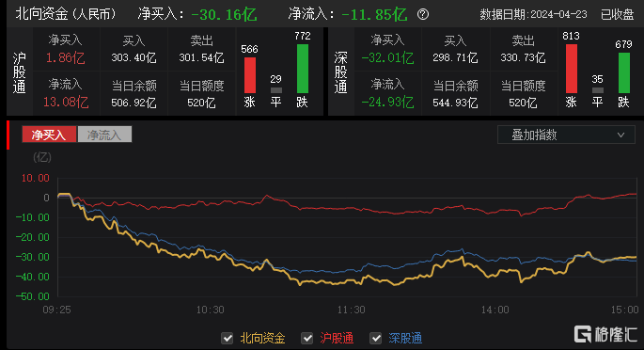The image size is (644, 350).
Task: Click the yellow 北向资金 legend label
Action: 262,338
